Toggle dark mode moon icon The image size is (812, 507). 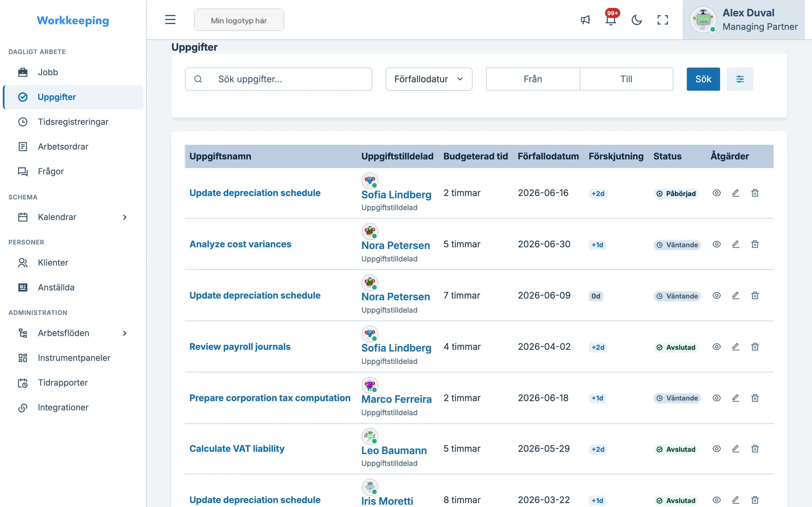(x=637, y=20)
